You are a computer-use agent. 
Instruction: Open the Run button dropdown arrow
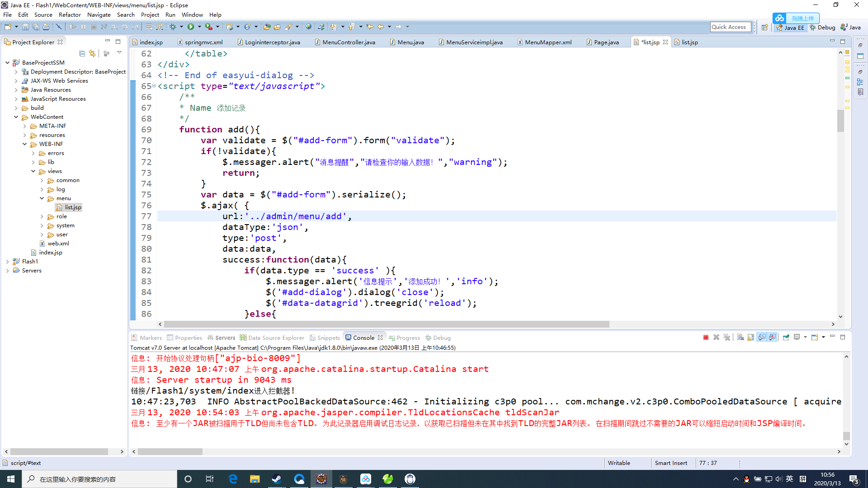pos(199,27)
